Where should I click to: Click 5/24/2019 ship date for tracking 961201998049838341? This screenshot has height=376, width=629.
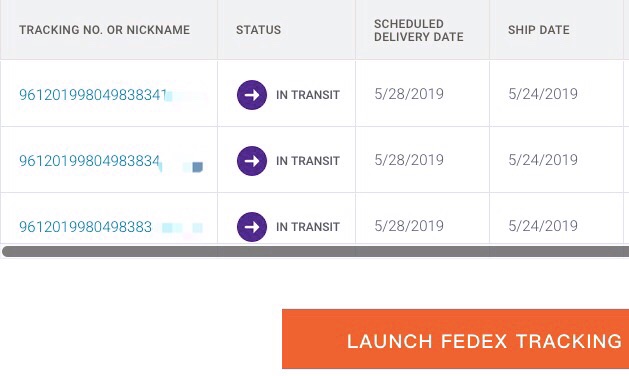tap(543, 94)
